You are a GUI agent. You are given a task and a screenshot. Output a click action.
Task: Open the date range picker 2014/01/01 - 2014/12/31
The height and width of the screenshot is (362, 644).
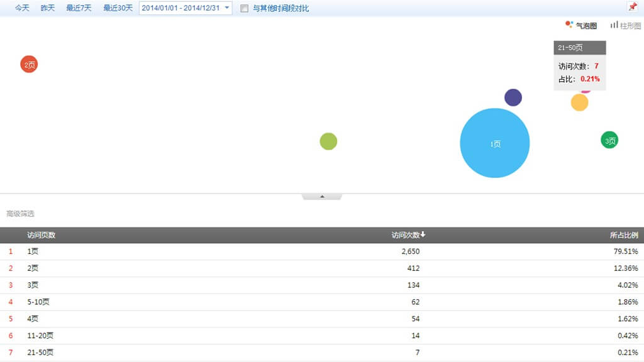tap(186, 8)
